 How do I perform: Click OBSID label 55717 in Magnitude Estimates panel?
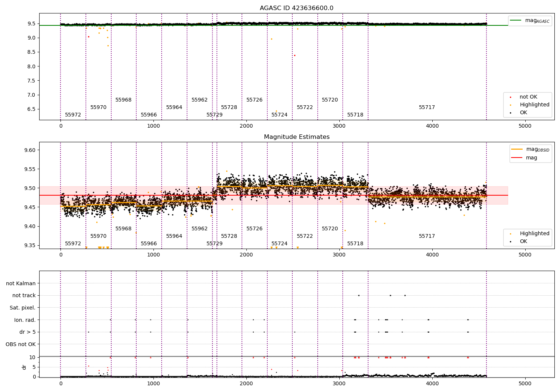coord(427,236)
